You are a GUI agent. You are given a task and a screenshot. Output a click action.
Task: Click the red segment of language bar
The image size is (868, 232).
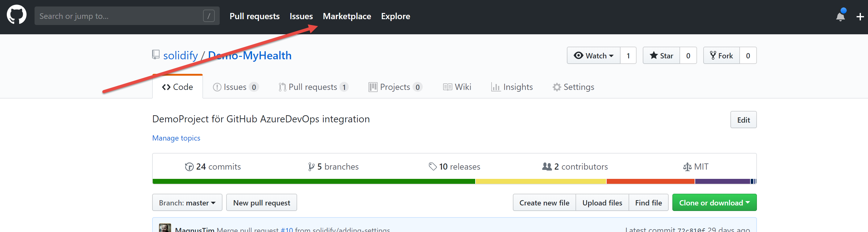pos(651,181)
